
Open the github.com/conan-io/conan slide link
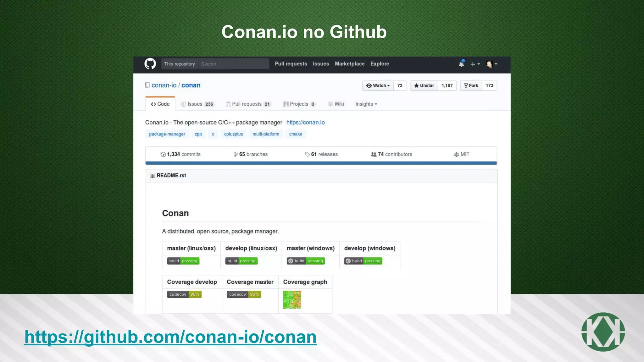(x=170, y=337)
